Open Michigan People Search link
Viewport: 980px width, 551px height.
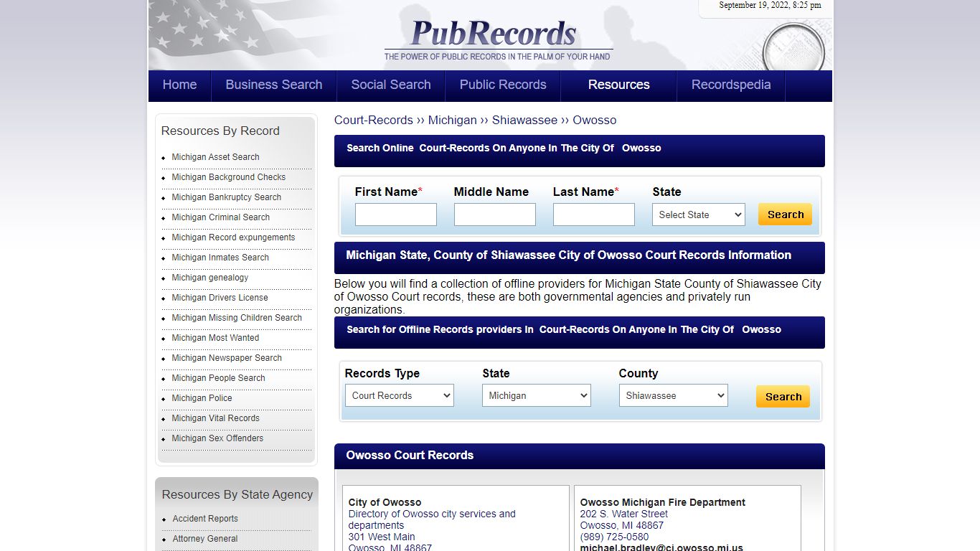click(x=219, y=378)
